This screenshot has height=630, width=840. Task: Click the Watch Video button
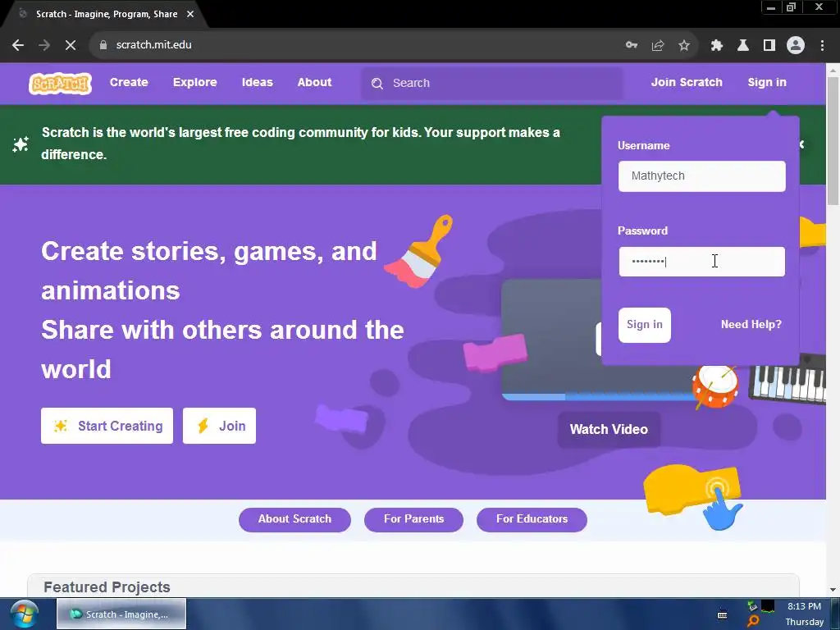tap(609, 430)
